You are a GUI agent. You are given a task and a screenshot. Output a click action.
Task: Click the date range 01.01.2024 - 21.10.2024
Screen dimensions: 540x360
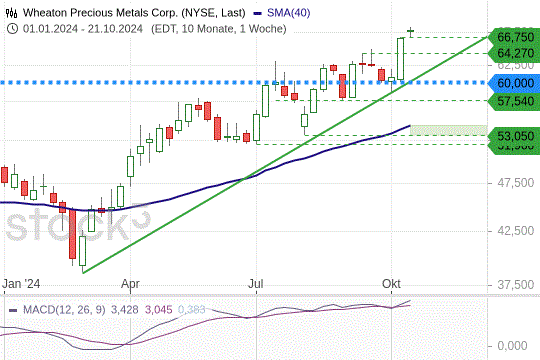(83, 29)
